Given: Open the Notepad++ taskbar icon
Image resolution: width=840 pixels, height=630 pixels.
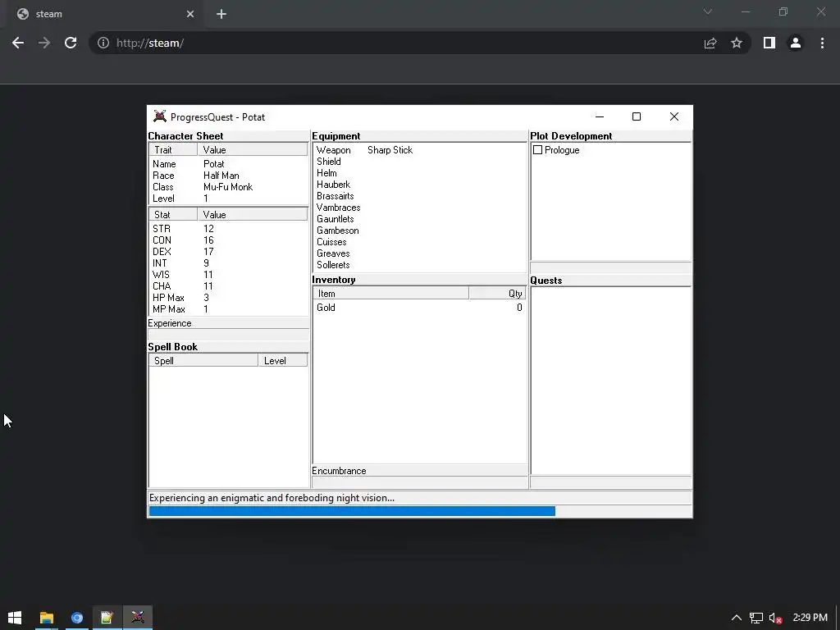Looking at the screenshot, I should (107, 618).
